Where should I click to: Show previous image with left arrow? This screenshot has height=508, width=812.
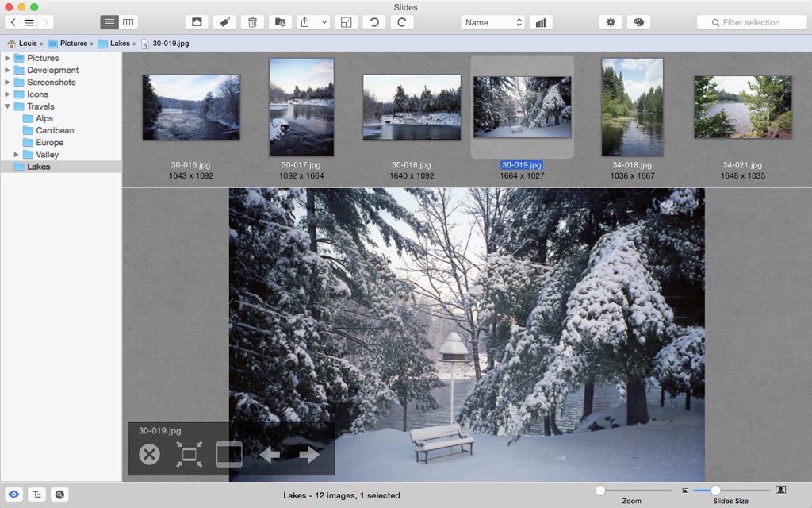[270, 455]
